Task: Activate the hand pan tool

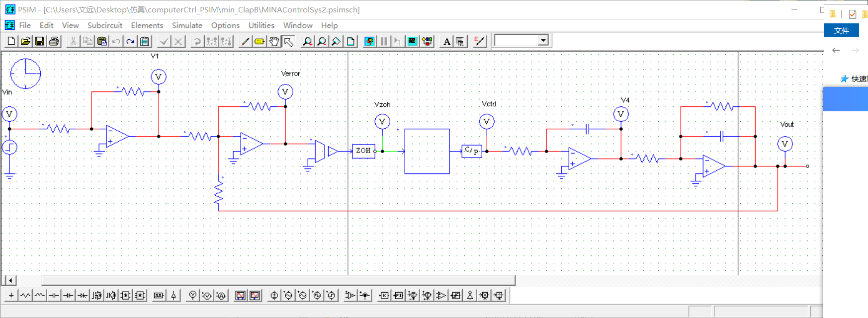Action: (x=274, y=41)
